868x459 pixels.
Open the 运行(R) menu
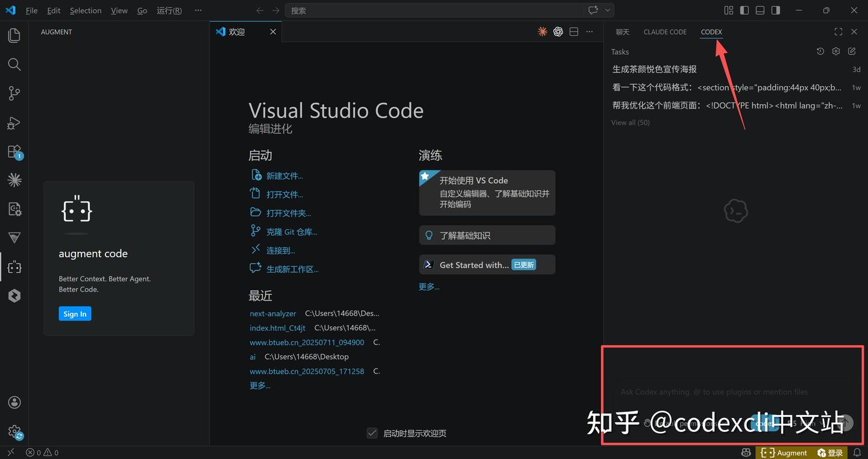pos(169,10)
